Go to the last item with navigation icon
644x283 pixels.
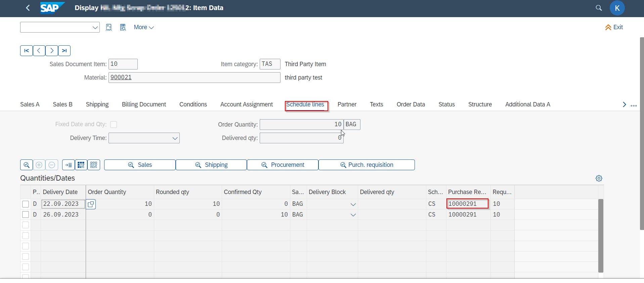tap(64, 51)
